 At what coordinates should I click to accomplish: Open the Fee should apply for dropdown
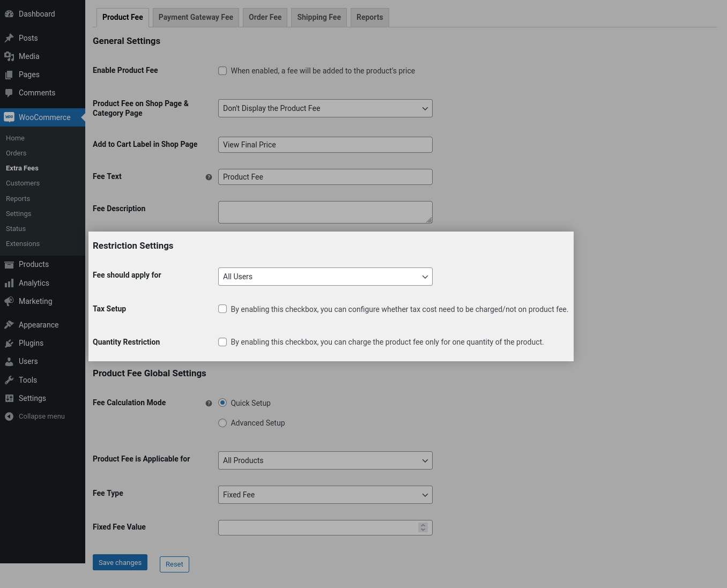325,277
